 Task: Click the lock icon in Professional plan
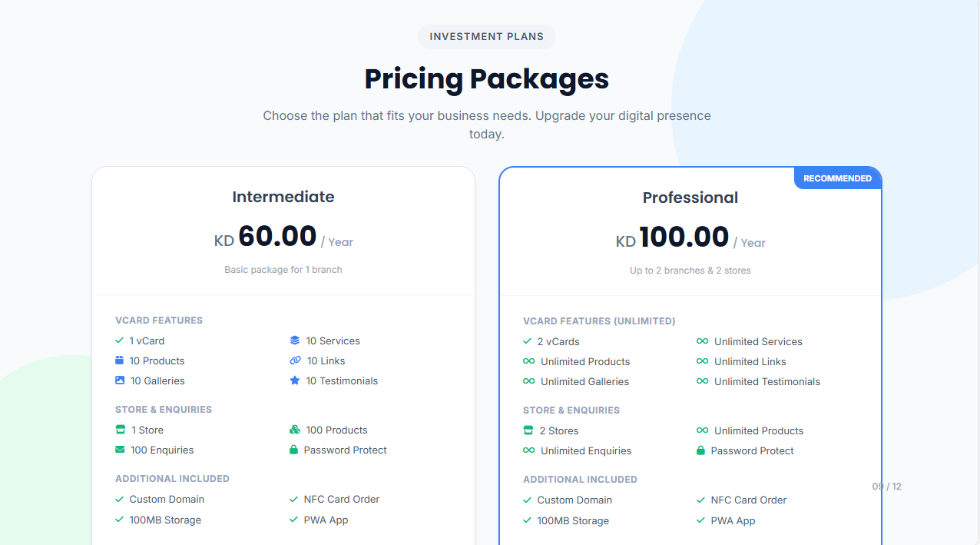700,450
